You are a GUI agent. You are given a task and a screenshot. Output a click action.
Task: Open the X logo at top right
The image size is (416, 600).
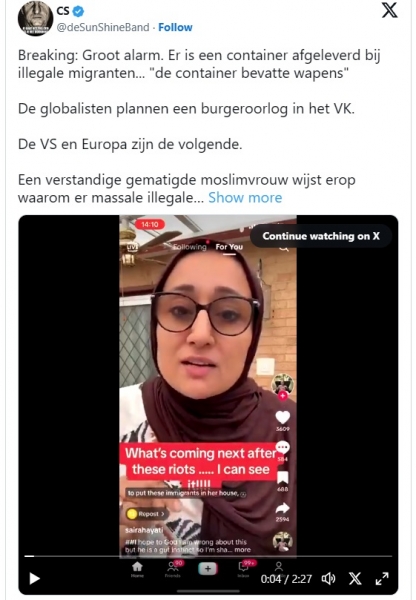pyautogui.click(x=390, y=10)
